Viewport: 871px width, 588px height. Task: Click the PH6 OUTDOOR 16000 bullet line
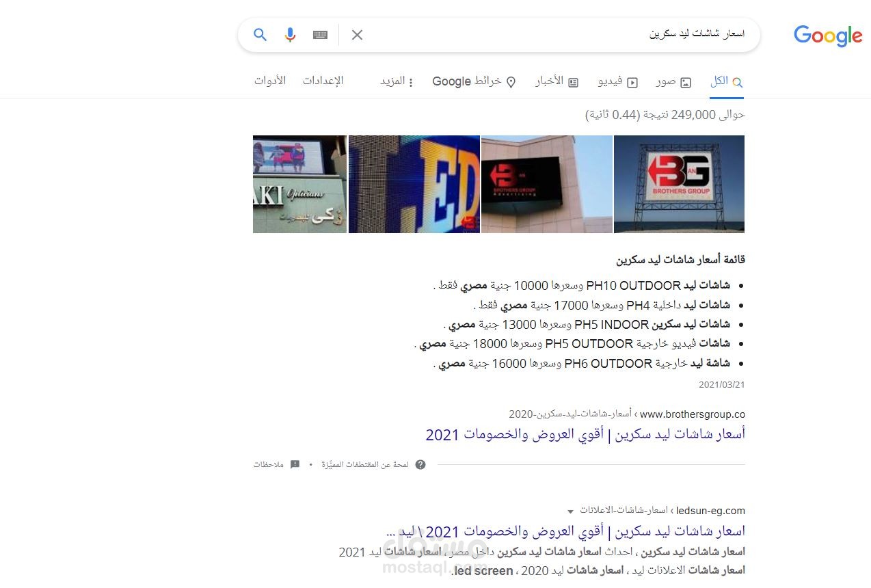point(582,364)
